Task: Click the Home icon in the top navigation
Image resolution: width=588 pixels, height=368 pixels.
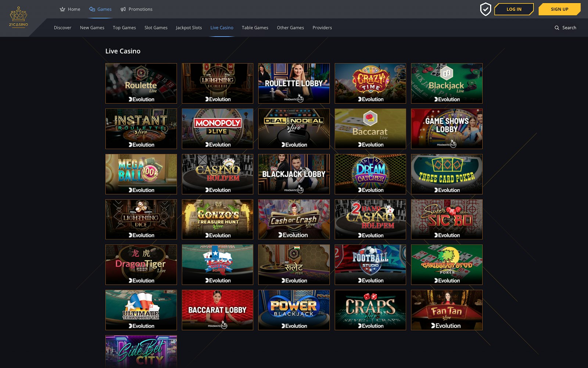Action: click(x=62, y=9)
